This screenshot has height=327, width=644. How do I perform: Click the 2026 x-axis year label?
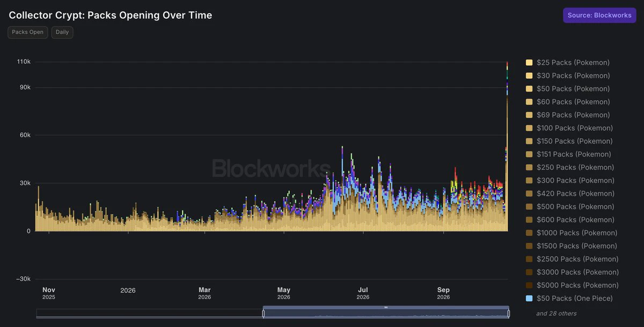[x=128, y=291]
